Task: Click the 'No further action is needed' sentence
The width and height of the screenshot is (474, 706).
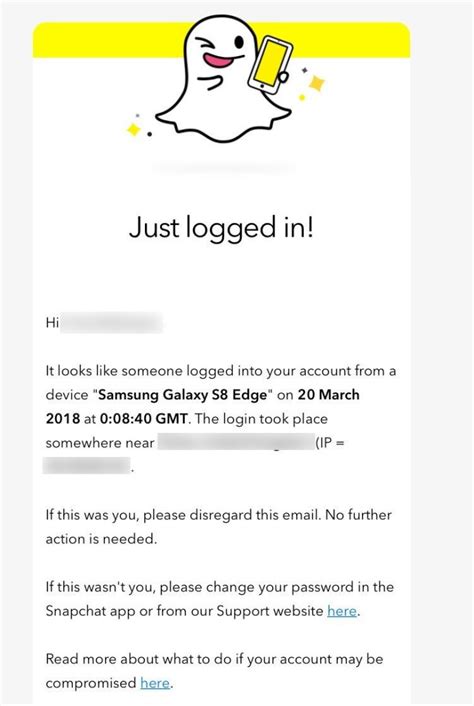Action: tap(218, 527)
